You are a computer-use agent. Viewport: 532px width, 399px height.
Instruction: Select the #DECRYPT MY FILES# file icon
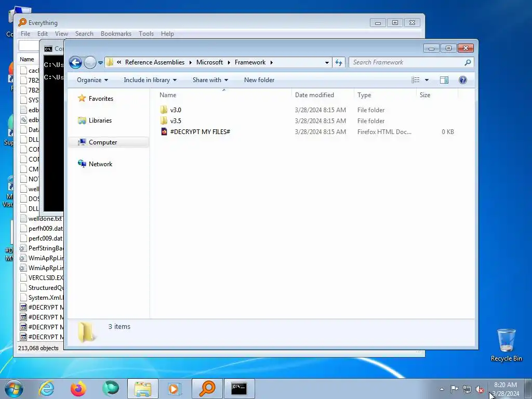click(x=164, y=131)
